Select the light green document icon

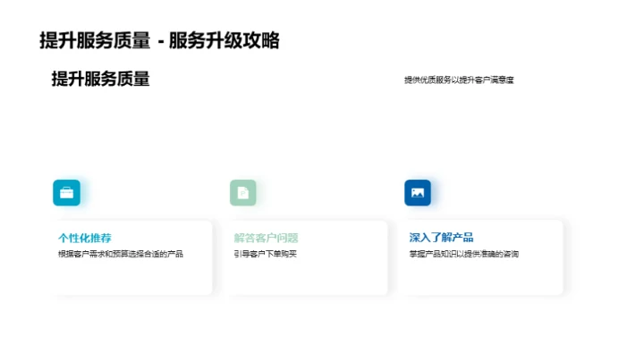tap(242, 192)
